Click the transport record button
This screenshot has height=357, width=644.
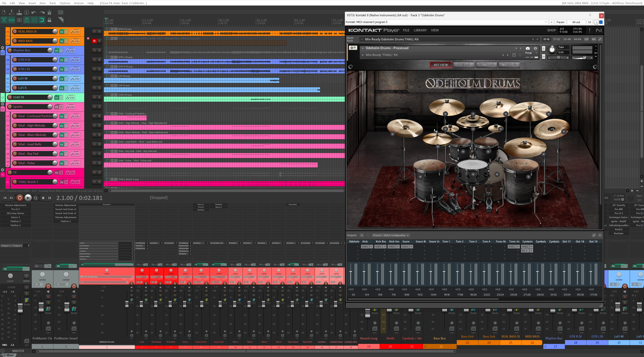(20, 198)
